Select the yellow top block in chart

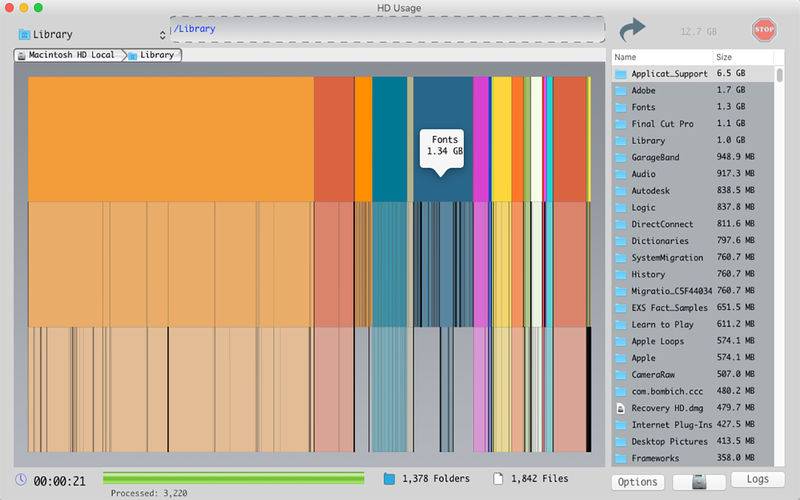502,139
